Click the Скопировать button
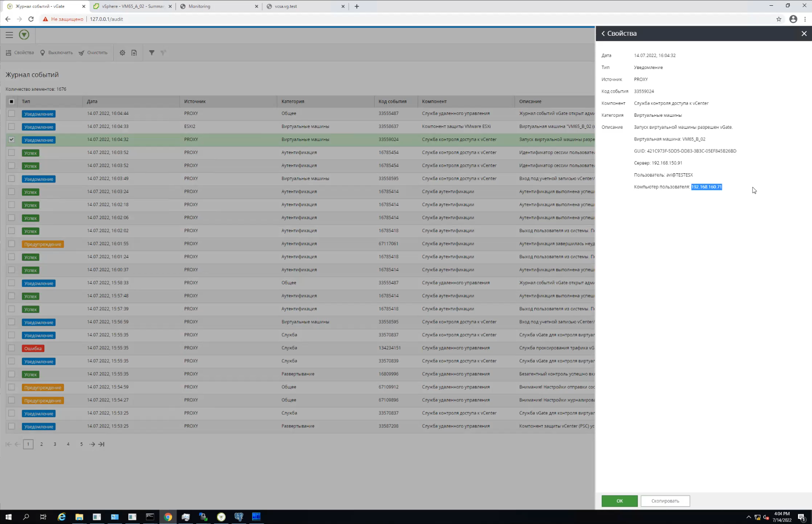 coord(665,501)
